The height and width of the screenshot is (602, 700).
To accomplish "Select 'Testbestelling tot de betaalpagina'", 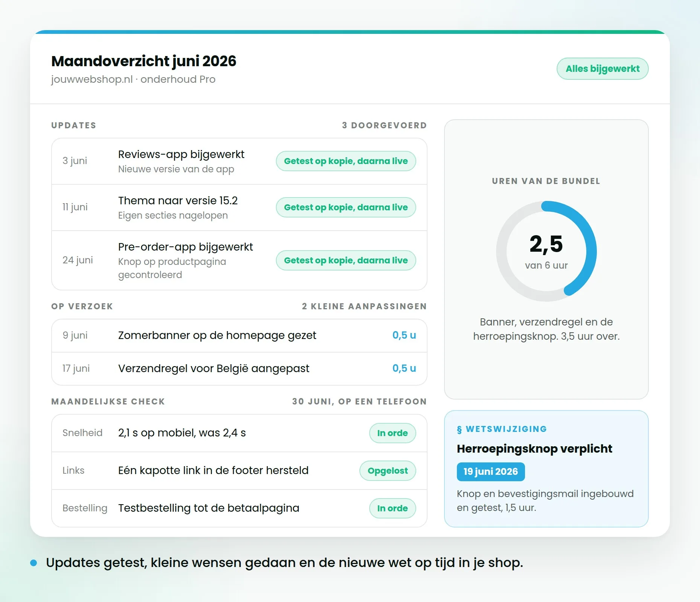I will [x=209, y=508].
